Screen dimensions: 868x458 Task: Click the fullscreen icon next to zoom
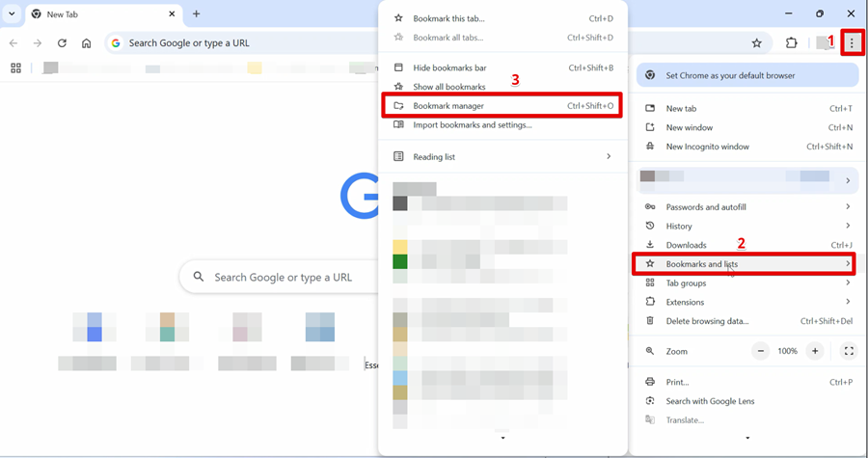848,351
